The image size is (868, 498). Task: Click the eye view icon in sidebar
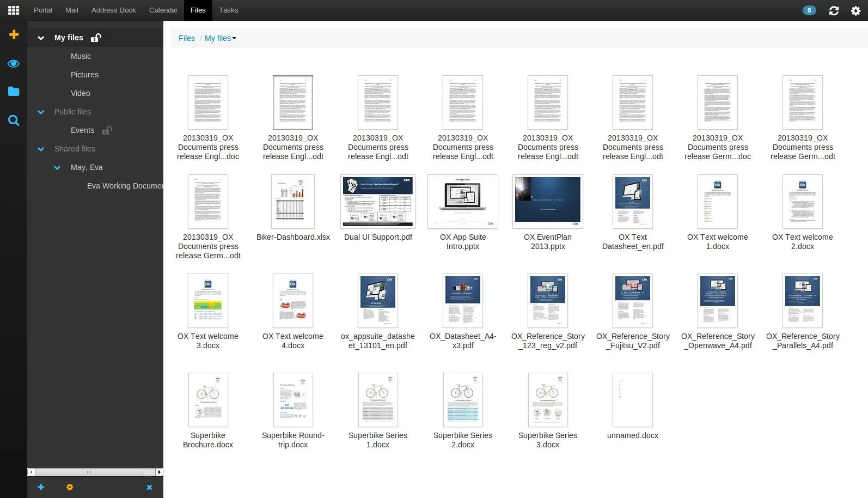14,64
